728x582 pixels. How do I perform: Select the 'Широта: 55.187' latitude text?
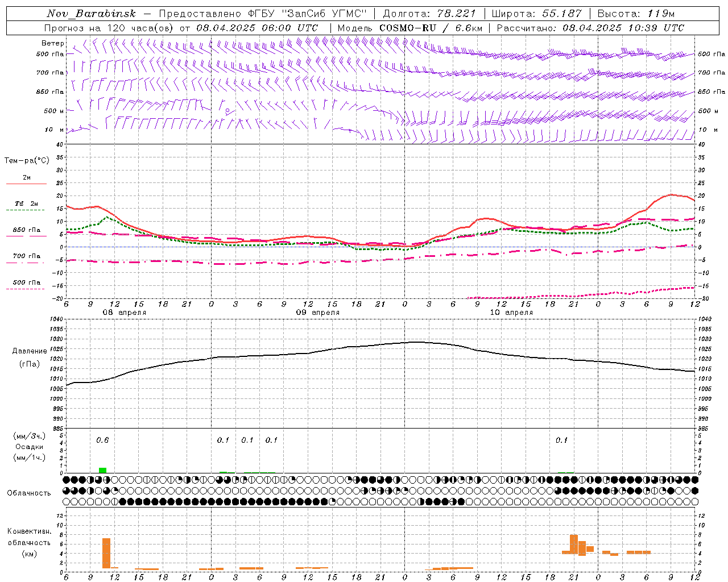pyautogui.click(x=536, y=14)
